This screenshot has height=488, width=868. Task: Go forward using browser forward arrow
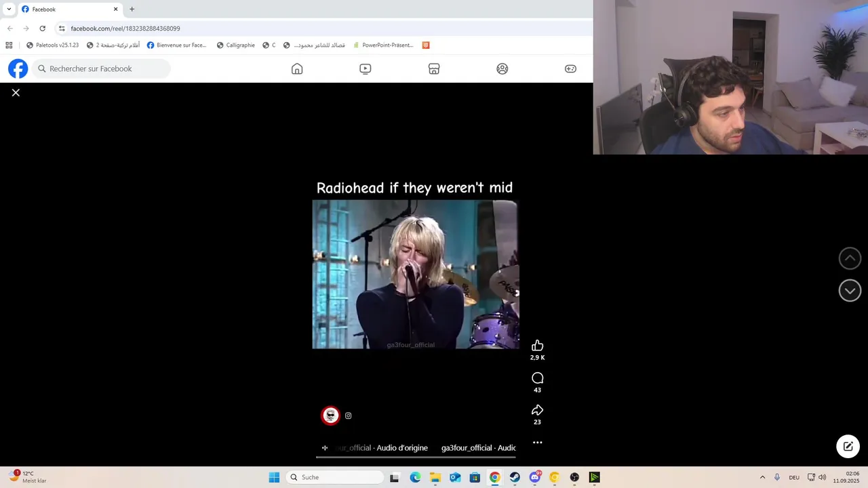26,28
